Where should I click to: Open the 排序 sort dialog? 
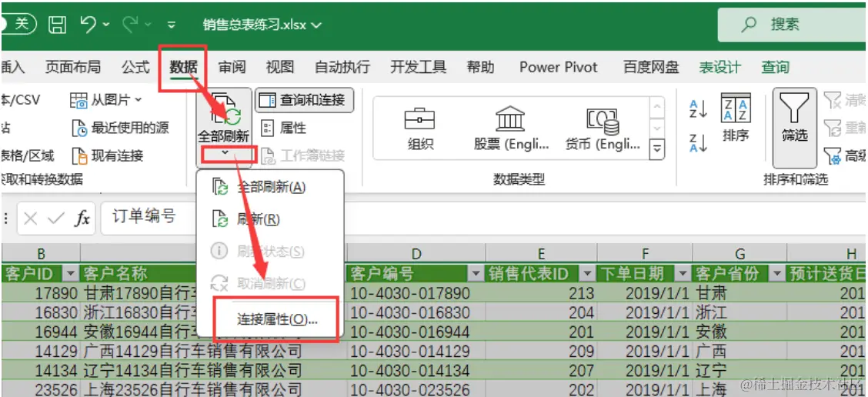click(x=736, y=118)
